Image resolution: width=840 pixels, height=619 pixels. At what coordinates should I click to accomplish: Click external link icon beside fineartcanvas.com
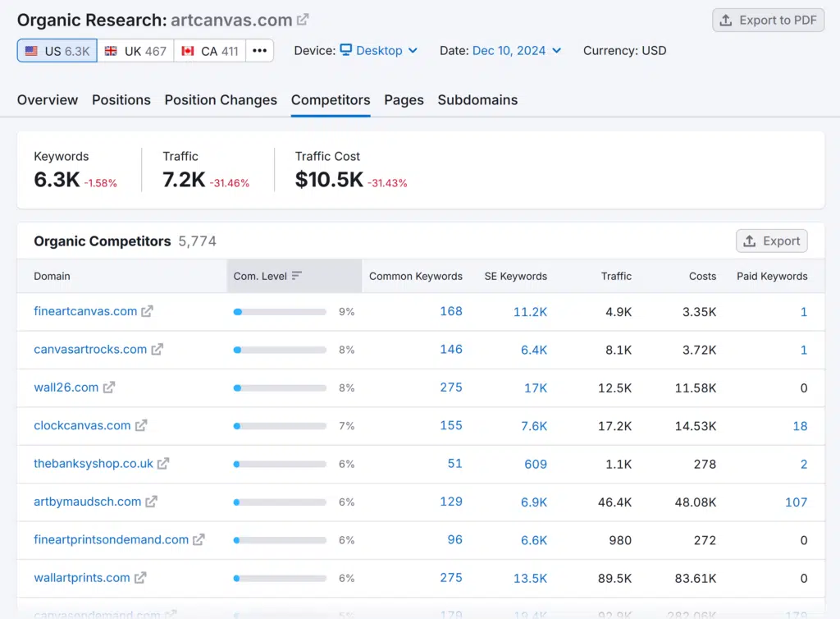147,312
